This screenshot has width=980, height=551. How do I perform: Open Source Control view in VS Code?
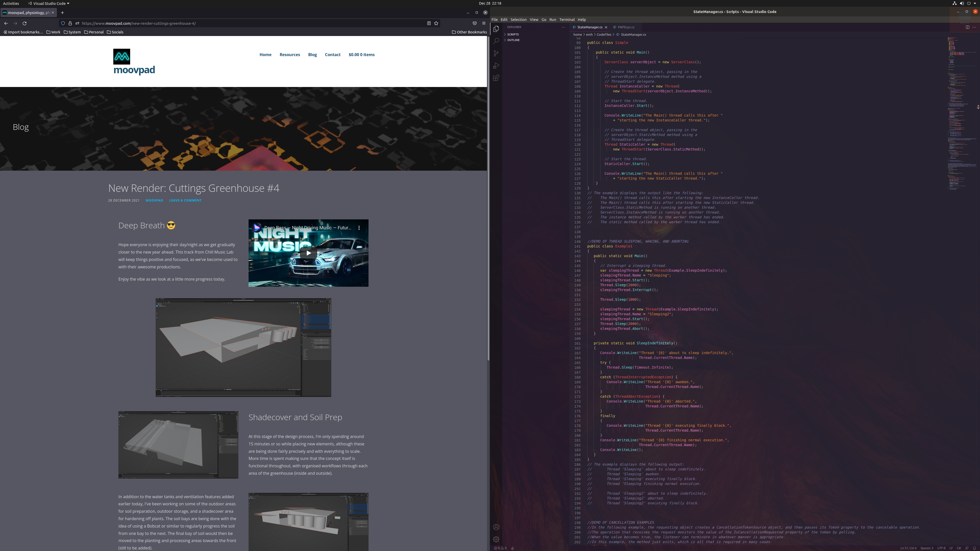click(496, 53)
